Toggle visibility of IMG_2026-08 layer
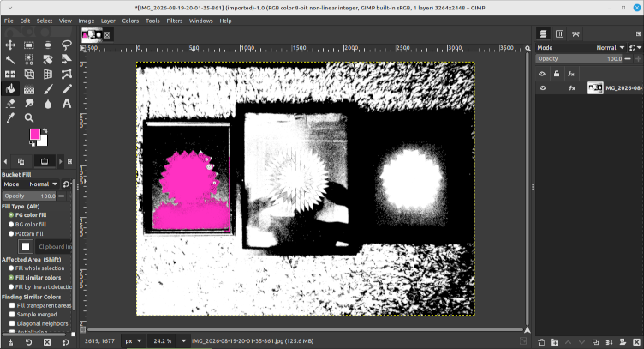 pyautogui.click(x=543, y=88)
